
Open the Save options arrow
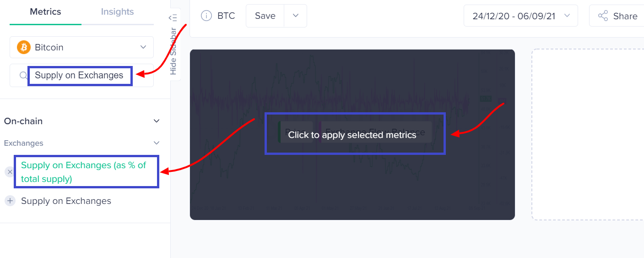(296, 16)
